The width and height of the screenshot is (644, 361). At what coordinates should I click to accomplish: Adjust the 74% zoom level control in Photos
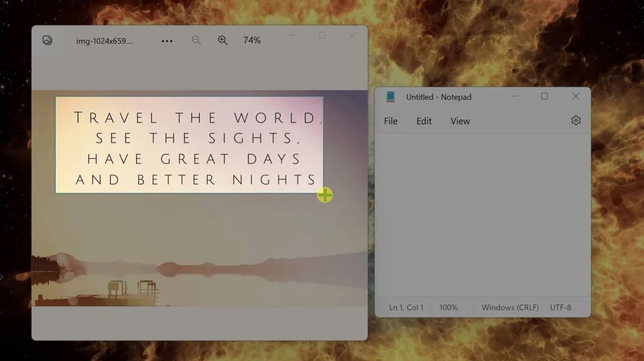tap(252, 40)
